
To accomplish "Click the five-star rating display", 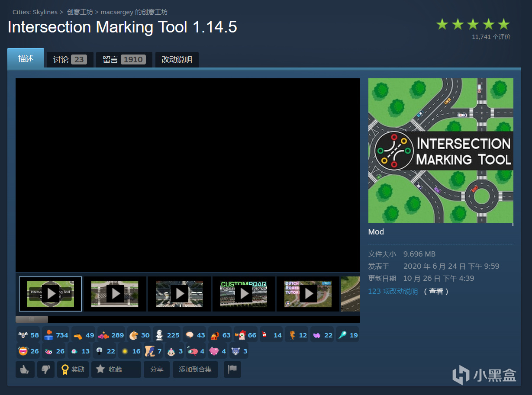I will coord(473,24).
